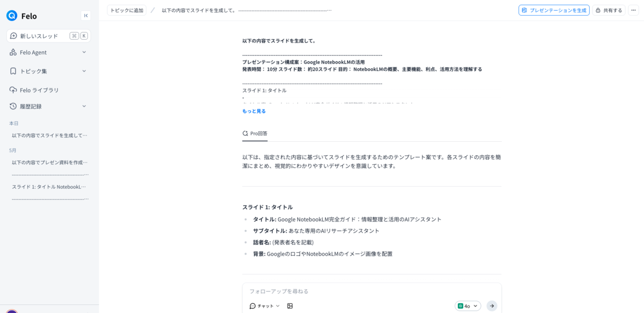This screenshot has height=313, width=644.
Task: Select the Pro回答 tab
Action: 255,133
